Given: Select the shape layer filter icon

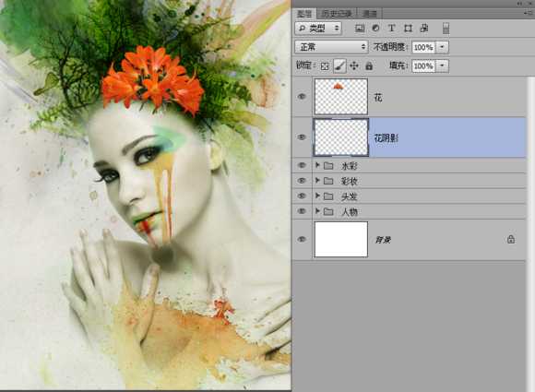Looking at the screenshot, I should click(408, 29).
